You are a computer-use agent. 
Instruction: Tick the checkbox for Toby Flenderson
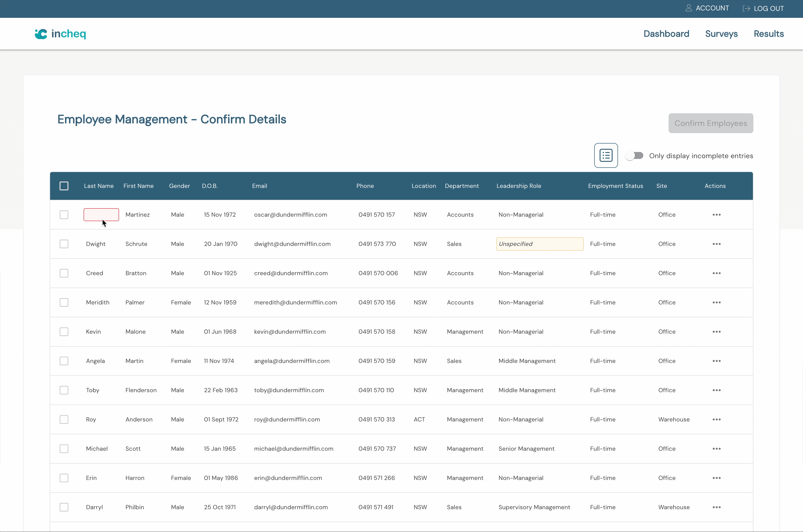point(64,390)
